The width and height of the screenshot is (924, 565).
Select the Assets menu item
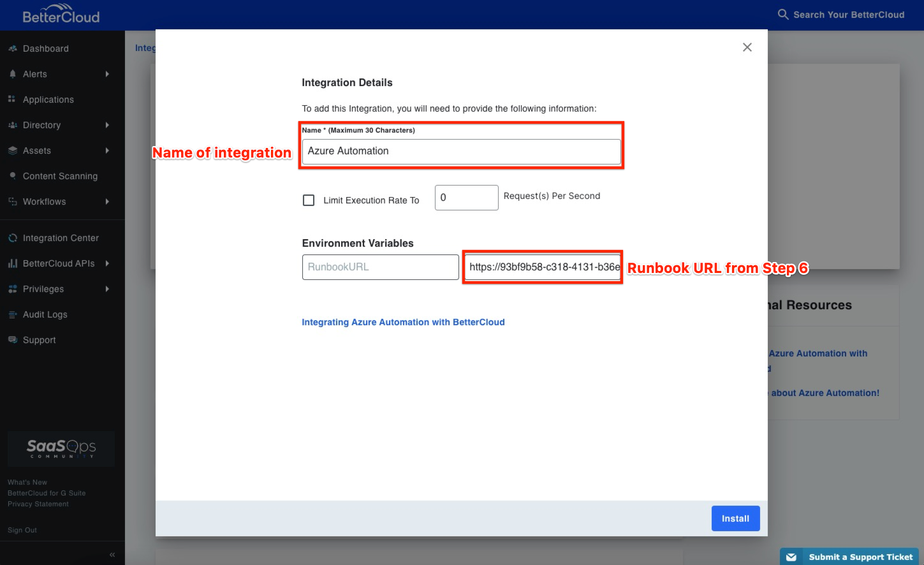(x=37, y=150)
